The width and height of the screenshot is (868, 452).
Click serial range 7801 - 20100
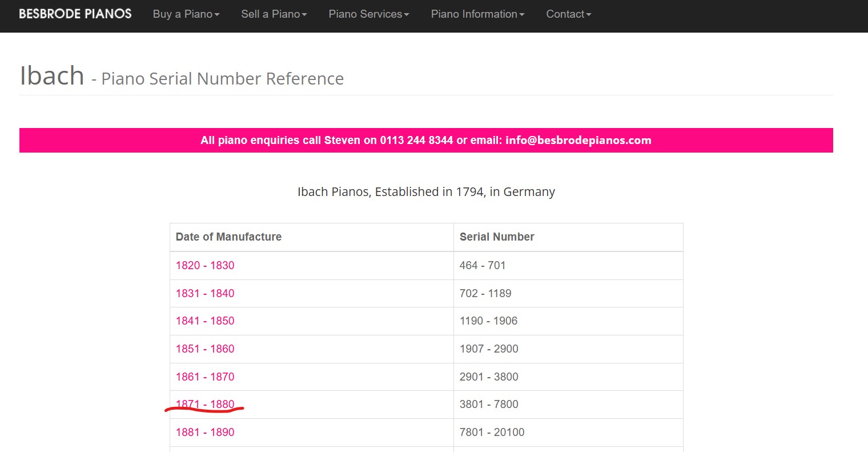(492, 432)
